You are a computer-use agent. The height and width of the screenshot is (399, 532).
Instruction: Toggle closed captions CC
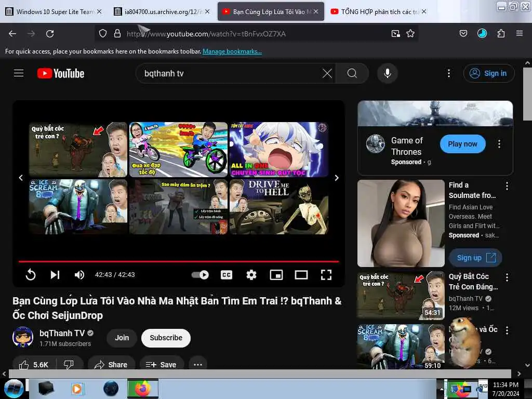(227, 274)
